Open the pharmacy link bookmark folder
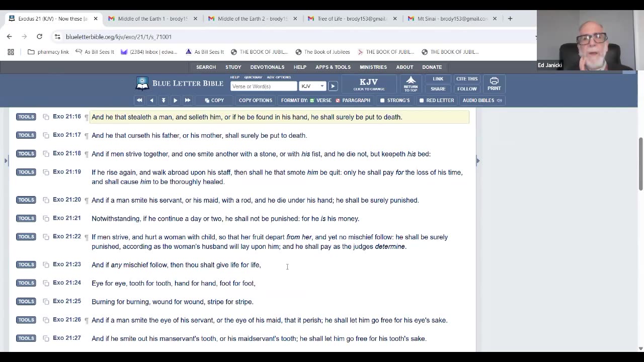The image size is (644, 362). coord(48,52)
